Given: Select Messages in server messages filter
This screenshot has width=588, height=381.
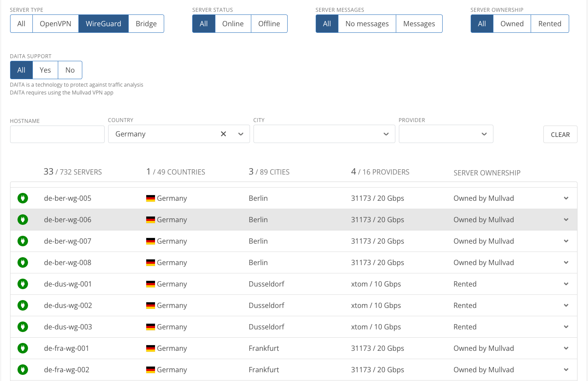Looking at the screenshot, I should [x=419, y=24].
